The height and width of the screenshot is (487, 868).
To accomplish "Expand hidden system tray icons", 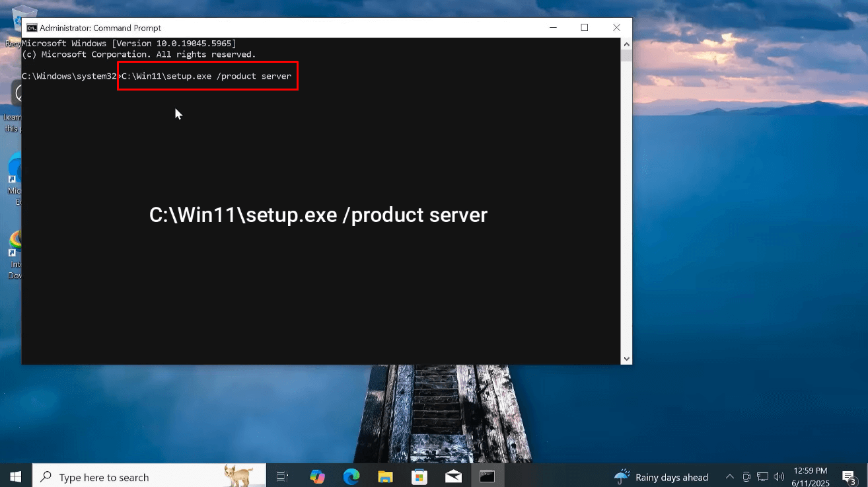I will point(729,476).
